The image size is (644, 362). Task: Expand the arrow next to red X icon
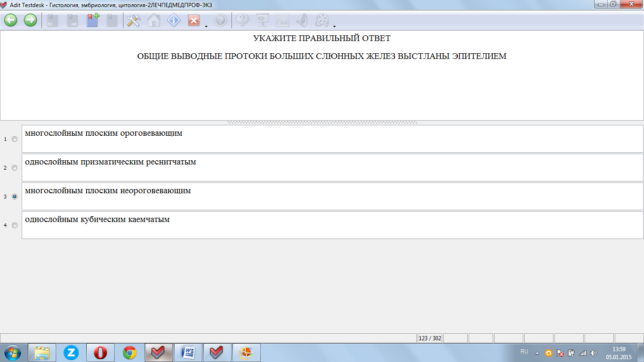(x=206, y=26)
